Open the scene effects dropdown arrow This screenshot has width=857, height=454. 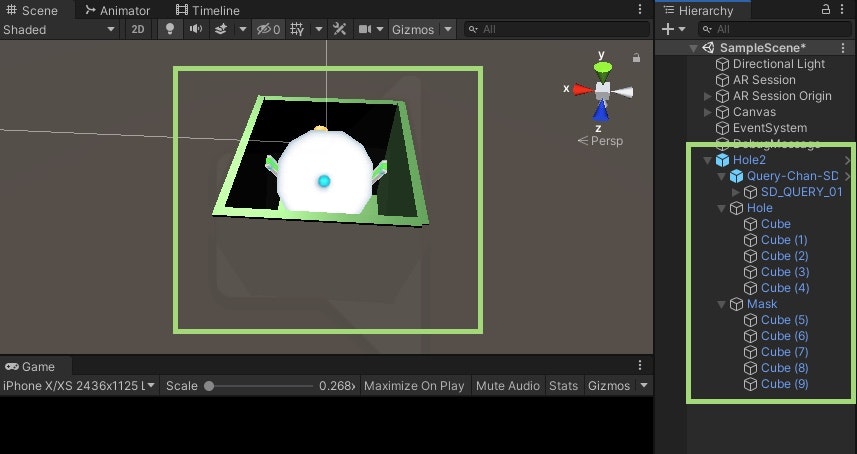(x=243, y=30)
